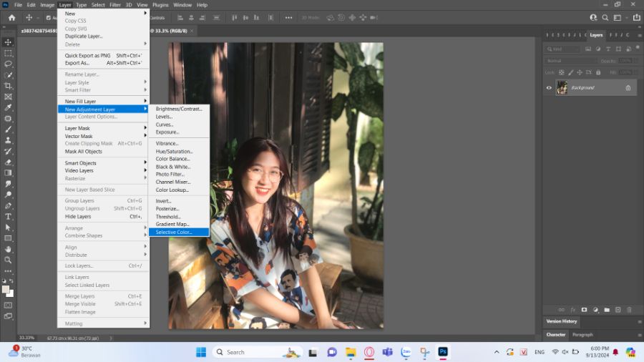Select the Crop tool

coord(8,86)
